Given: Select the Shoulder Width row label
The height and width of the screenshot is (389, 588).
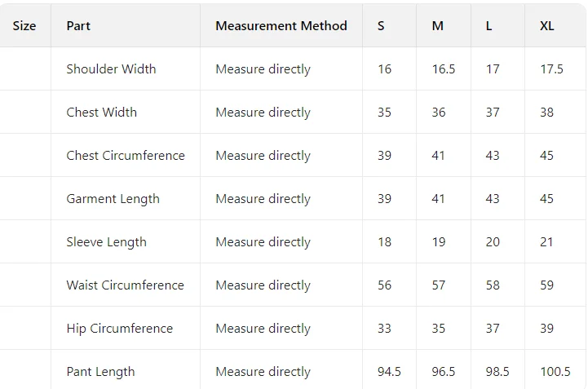Looking at the screenshot, I should pyautogui.click(x=111, y=69).
